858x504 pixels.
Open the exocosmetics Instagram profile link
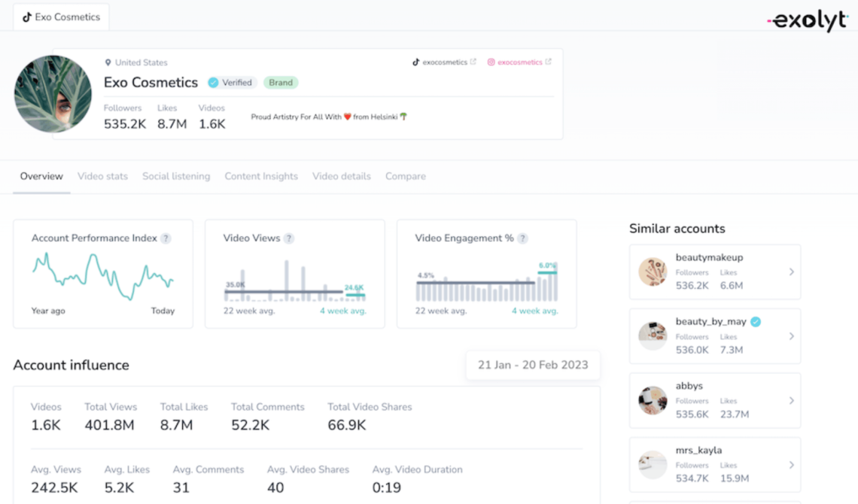point(519,62)
